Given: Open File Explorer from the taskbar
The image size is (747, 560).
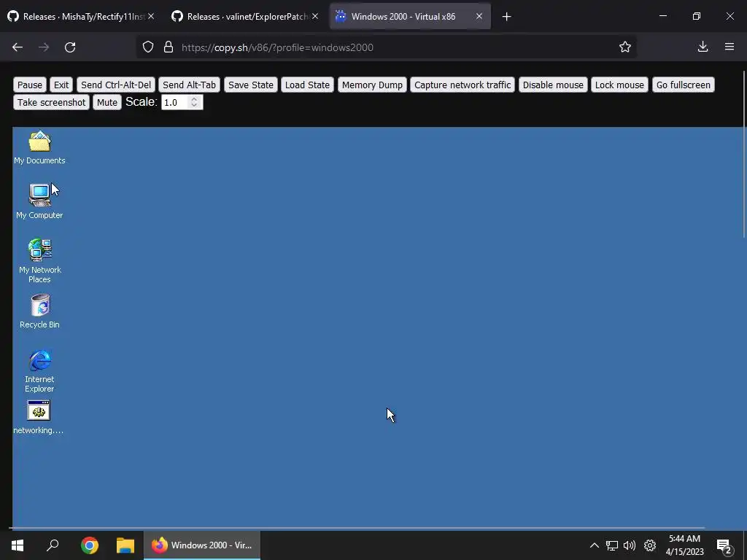Looking at the screenshot, I should click(x=125, y=545).
